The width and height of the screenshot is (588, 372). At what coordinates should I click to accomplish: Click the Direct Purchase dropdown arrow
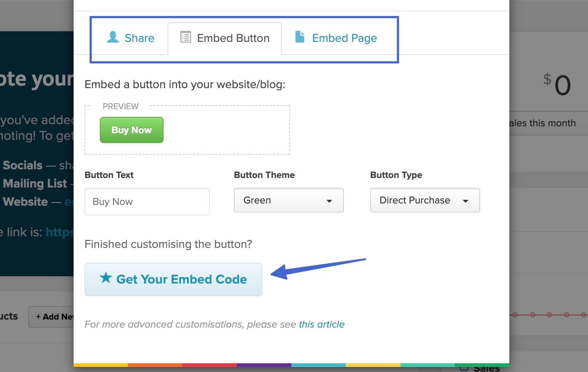[x=466, y=201]
